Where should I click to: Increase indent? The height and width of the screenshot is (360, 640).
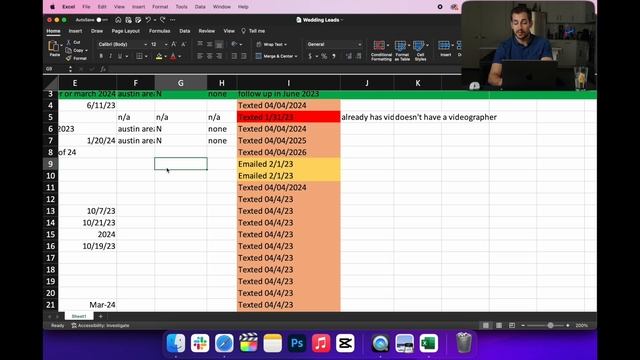click(244, 56)
